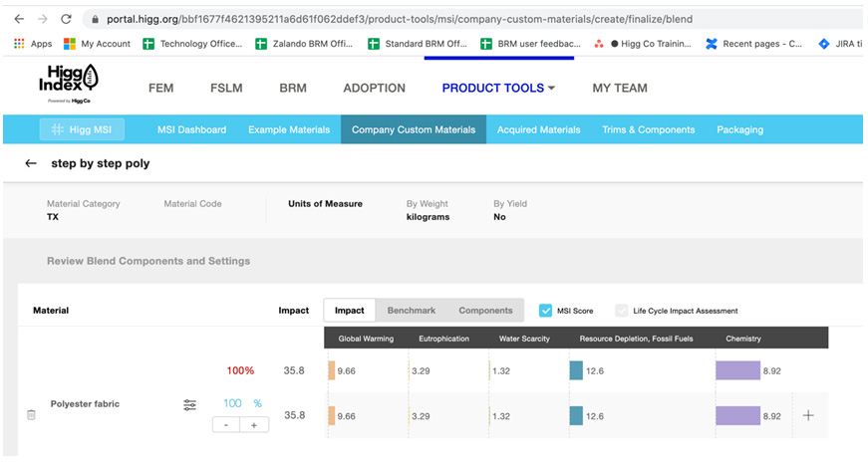
Task: Click the address bar URL
Action: tap(399, 19)
